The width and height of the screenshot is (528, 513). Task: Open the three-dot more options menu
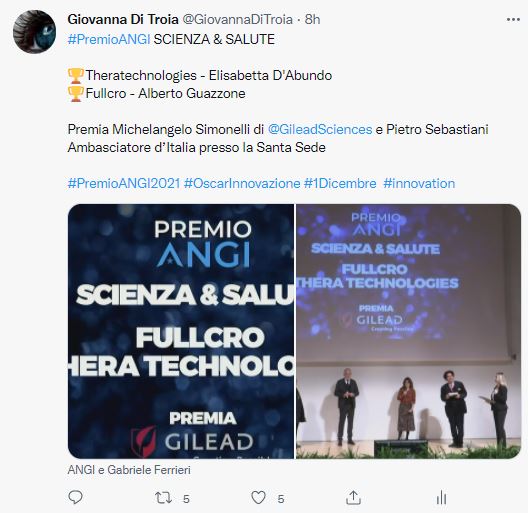513,20
